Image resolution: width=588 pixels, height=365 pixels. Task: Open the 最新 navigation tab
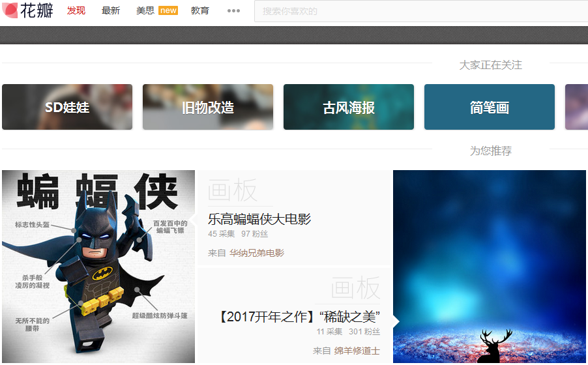point(111,10)
